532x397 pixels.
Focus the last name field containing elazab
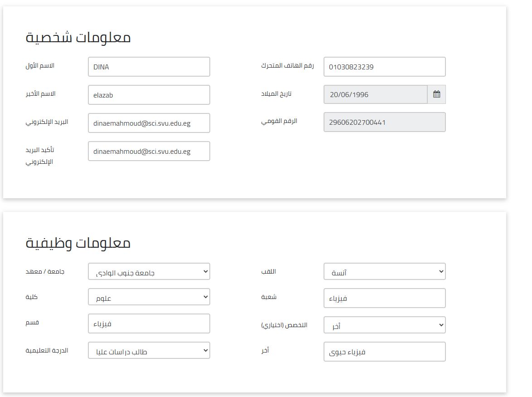[149, 95]
